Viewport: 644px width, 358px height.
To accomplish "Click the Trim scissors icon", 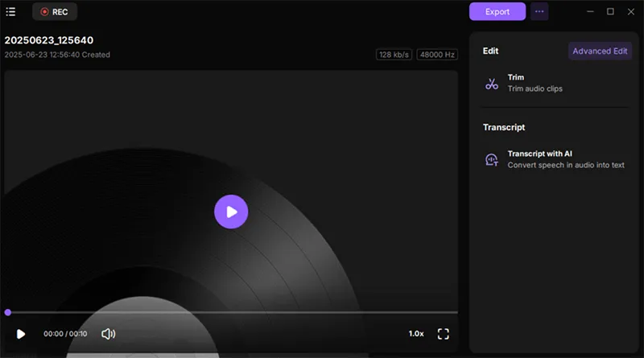I will click(x=492, y=84).
